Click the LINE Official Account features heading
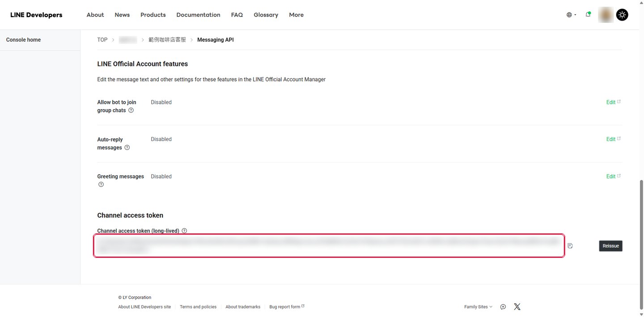 click(x=143, y=64)
